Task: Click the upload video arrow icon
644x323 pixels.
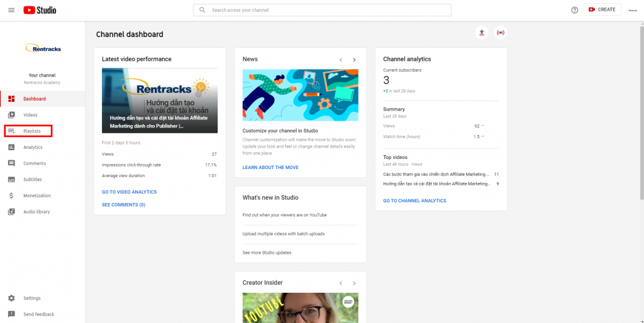Action: [x=482, y=33]
